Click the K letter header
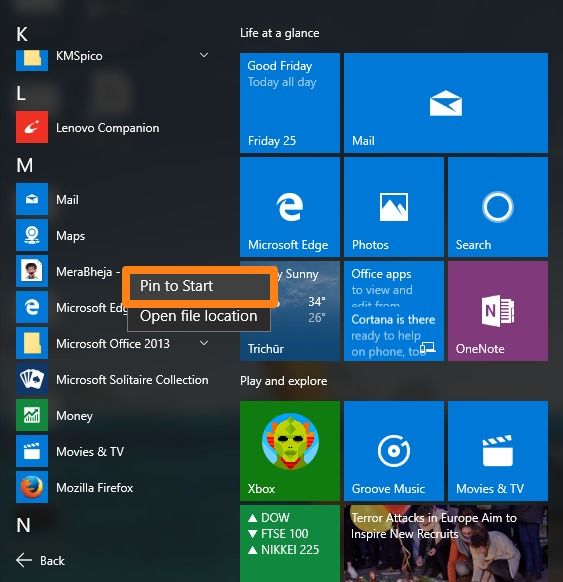The width and height of the screenshot is (563, 582). [x=22, y=34]
